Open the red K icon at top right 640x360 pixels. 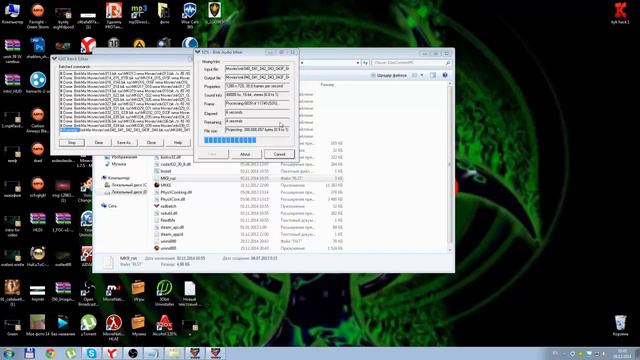620,14
